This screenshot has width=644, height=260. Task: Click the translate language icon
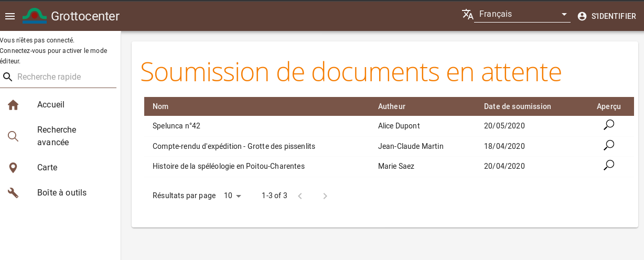(468, 14)
